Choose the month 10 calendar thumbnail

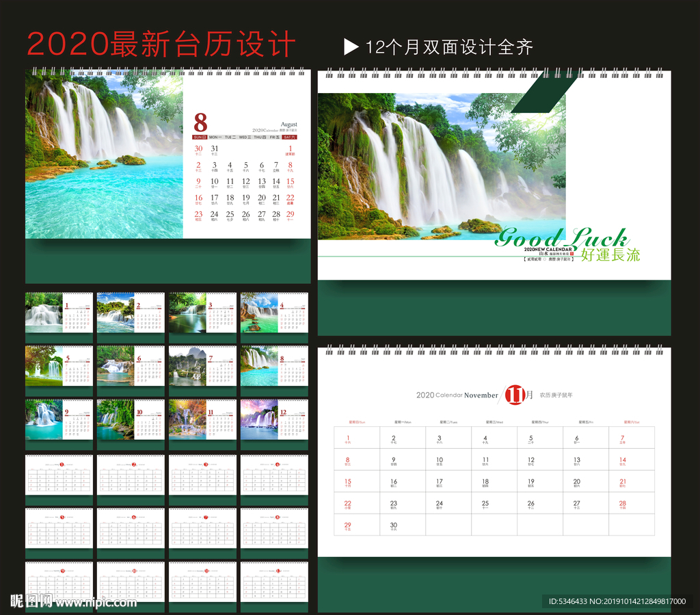point(131,419)
